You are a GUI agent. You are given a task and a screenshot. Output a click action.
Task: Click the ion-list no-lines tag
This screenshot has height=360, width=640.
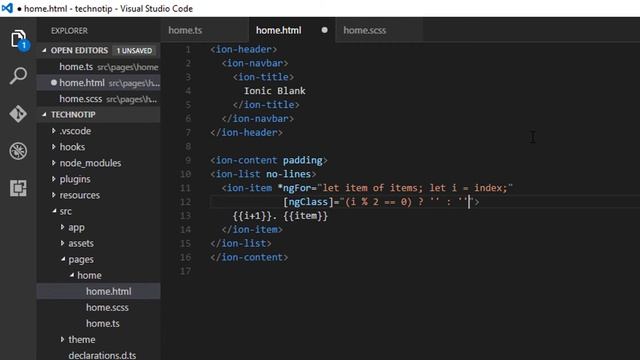pos(263,174)
